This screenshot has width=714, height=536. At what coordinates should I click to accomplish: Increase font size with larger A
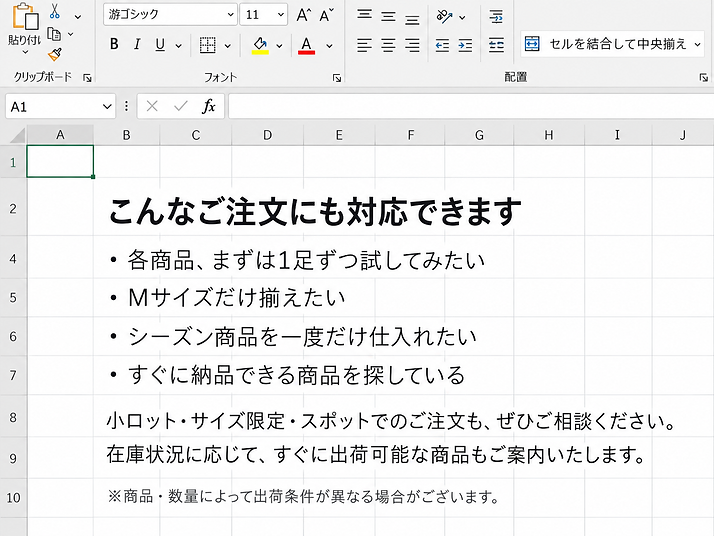[x=304, y=15]
